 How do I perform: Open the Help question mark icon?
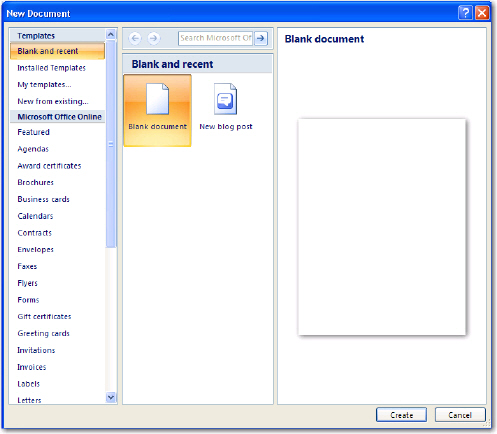pos(465,13)
